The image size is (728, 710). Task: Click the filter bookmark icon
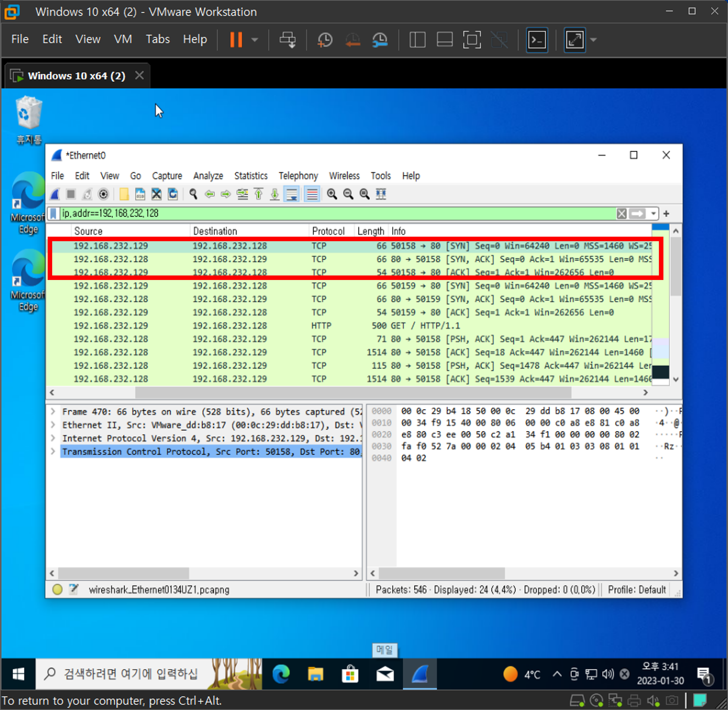coord(53,214)
